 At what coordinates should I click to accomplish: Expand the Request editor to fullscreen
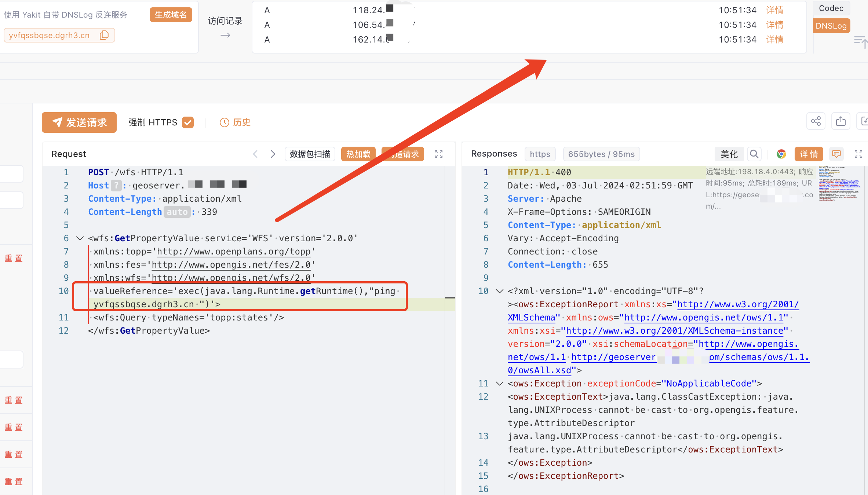439,154
